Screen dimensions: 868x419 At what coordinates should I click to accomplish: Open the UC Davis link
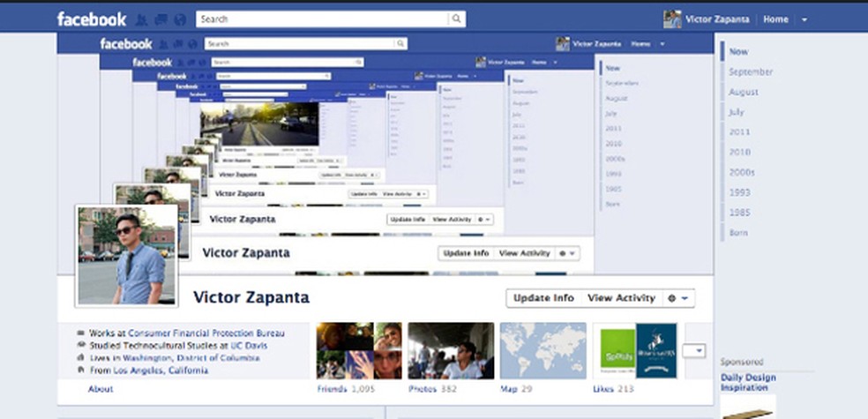[x=247, y=346]
